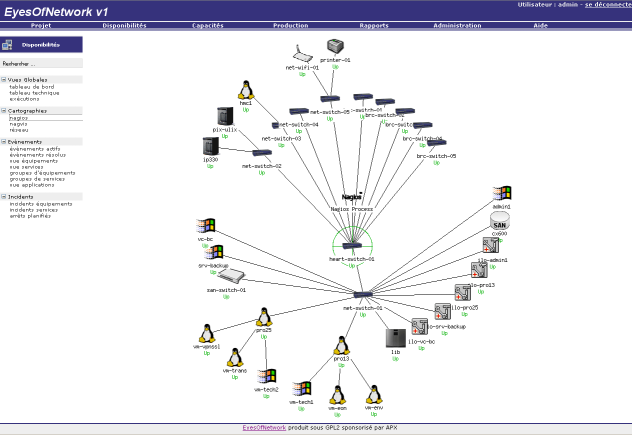Select the san-switch-01 device icon

click(x=231, y=276)
